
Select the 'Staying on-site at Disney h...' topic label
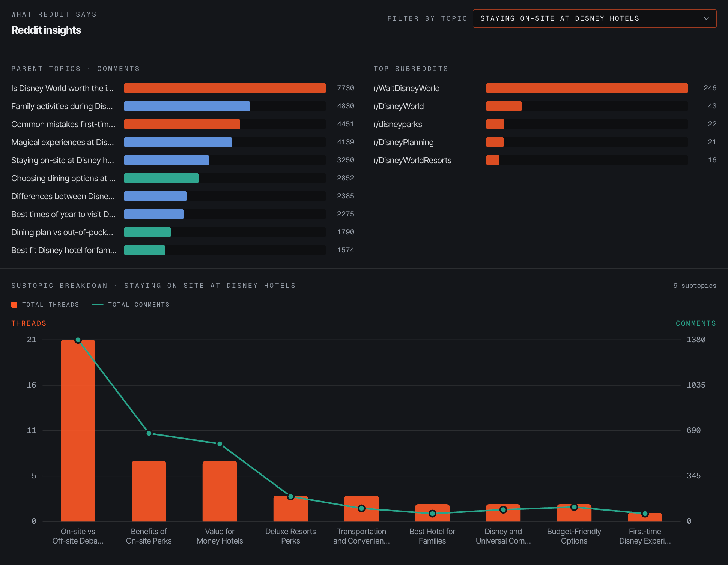(63, 160)
